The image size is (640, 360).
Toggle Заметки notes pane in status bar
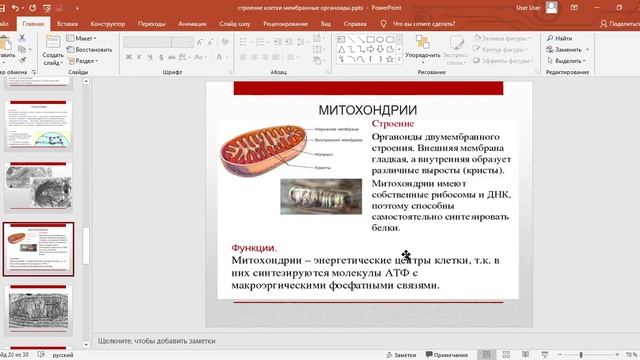point(401,355)
